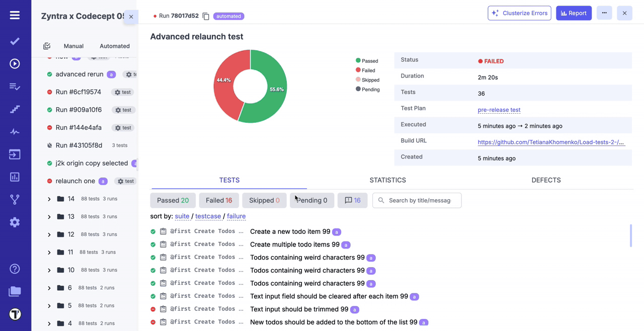This screenshot has height=331, width=644.
Task: Open the Report button
Action: coord(574,13)
